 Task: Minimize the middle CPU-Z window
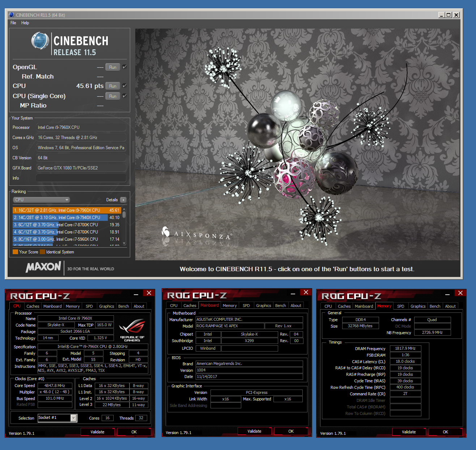click(x=293, y=293)
